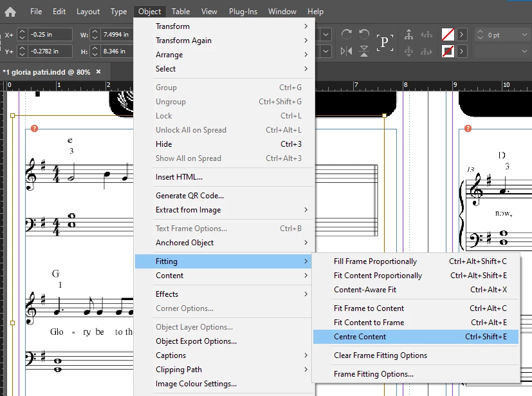Expand the Effects submenu
This screenshot has height=396, width=532.
(x=224, y=294)
